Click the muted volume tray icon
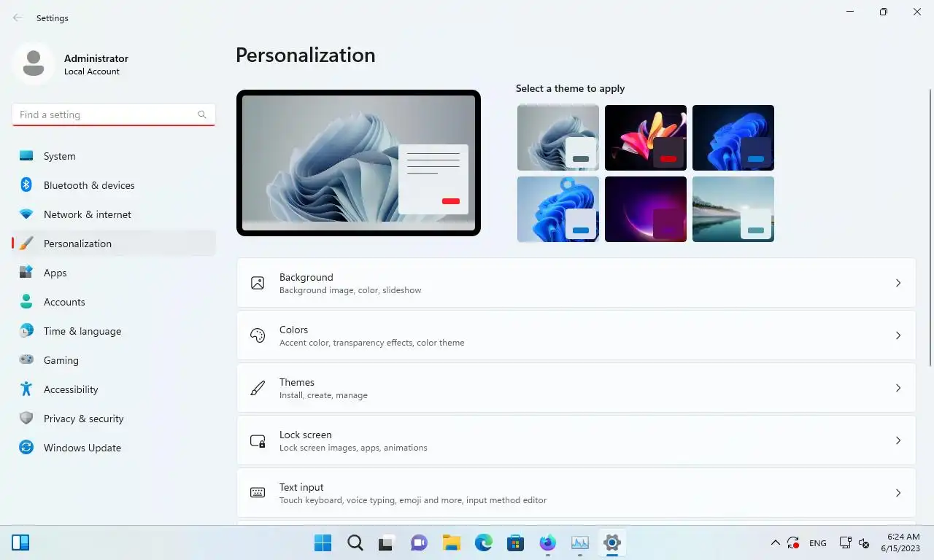Image resolution: width=934 pixels, height=560 pixels. 864,543
